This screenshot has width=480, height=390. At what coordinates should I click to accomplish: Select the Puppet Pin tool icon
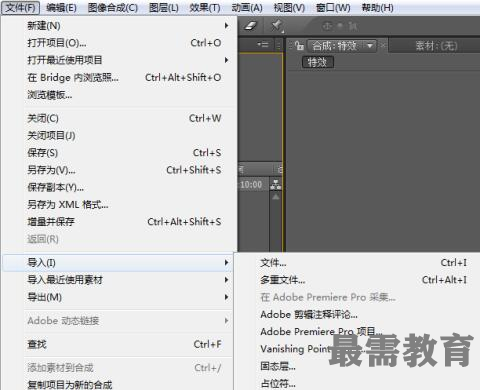click(x=277, y=26)
